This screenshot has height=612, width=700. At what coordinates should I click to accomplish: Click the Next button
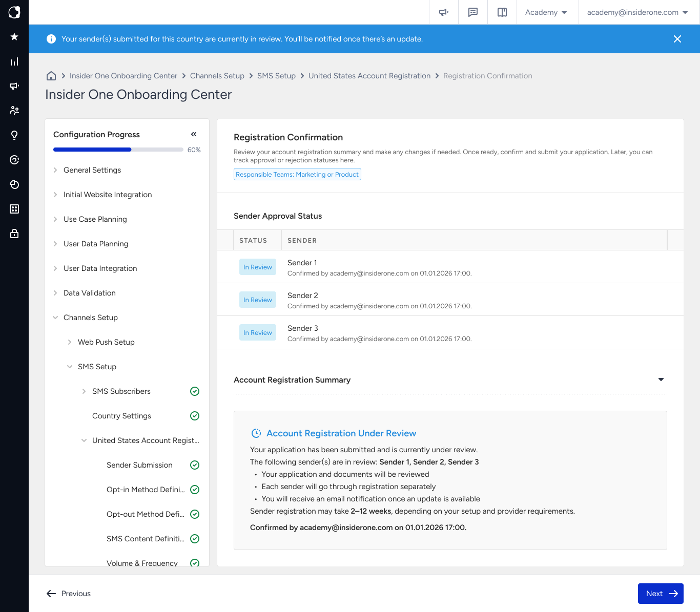pos(661,594)
